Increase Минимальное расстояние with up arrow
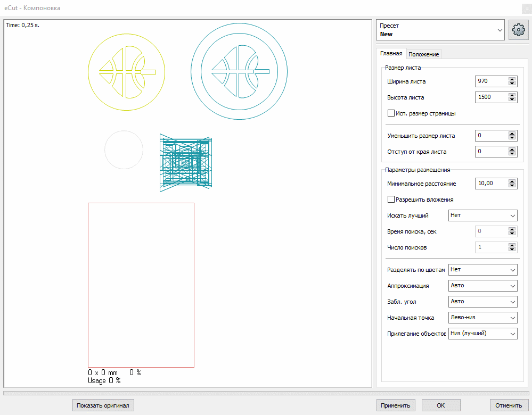Screen dimensions: 532x415 tap(512, 181)
